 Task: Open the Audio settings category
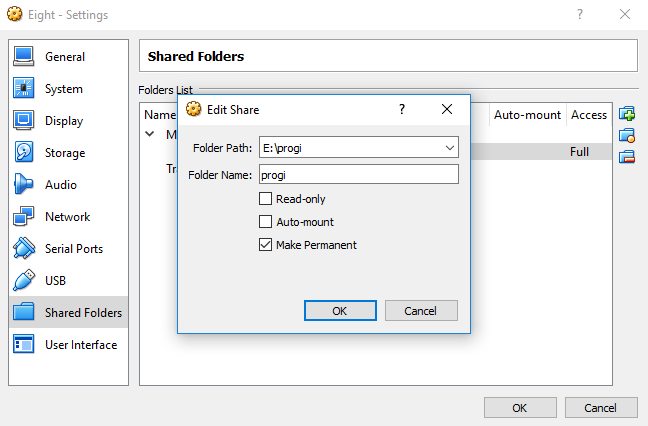[68, 185]
